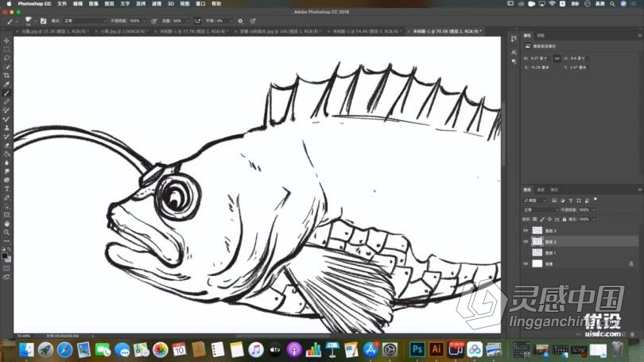The image size is (644, 362).
Task: Select the Move tool
Action: point(6,41)
